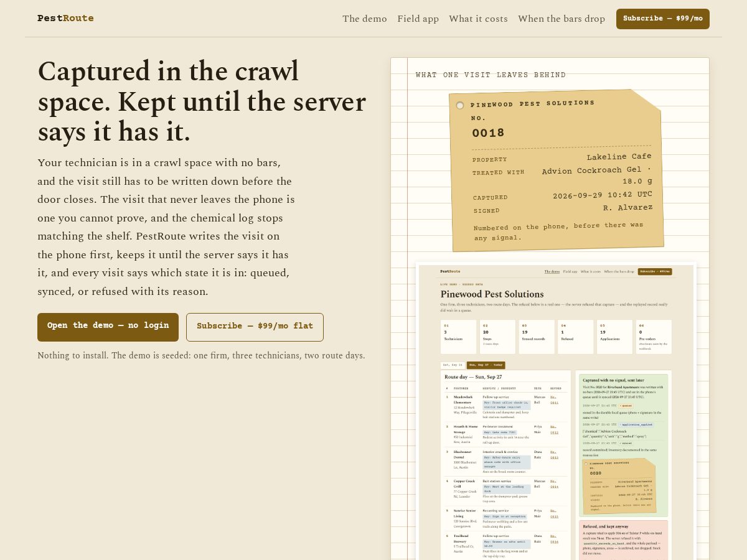
Task: Click the "CAPTURED" label on the ticket
Action: [490, 198]
